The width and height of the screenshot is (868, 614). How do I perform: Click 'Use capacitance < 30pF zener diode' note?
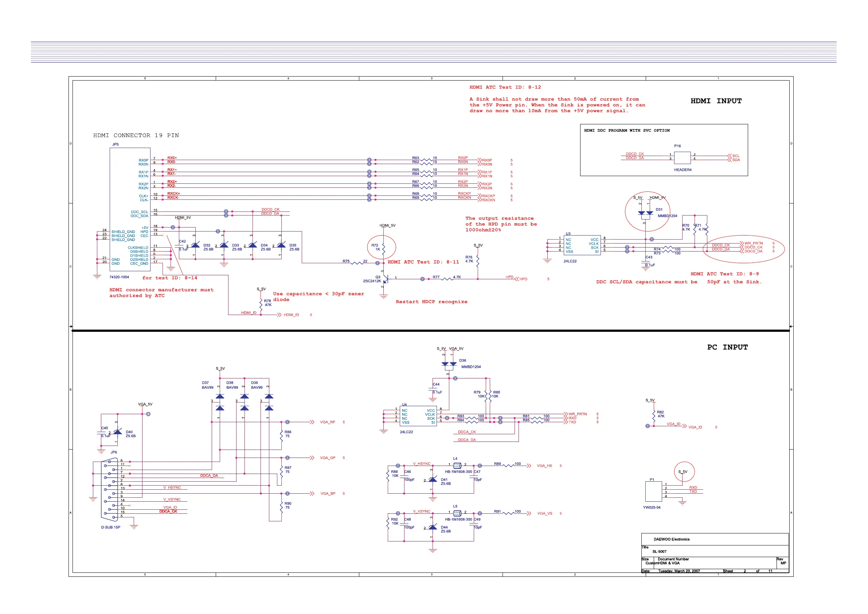pyautogui.click(x=319, y=296)
